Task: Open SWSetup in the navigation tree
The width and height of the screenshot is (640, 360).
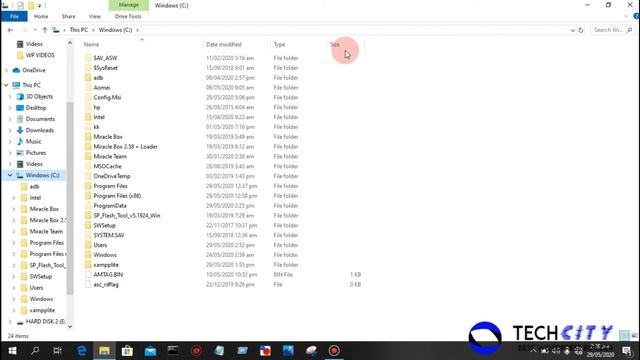Action: click(40, 276)
